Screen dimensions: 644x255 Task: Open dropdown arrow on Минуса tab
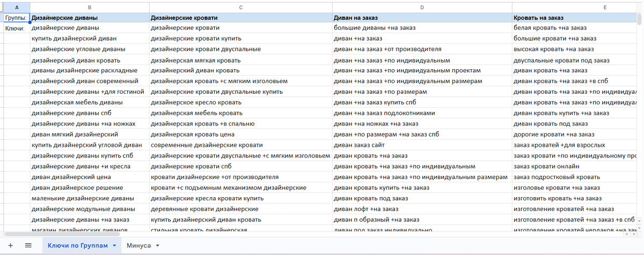(157, 246)
